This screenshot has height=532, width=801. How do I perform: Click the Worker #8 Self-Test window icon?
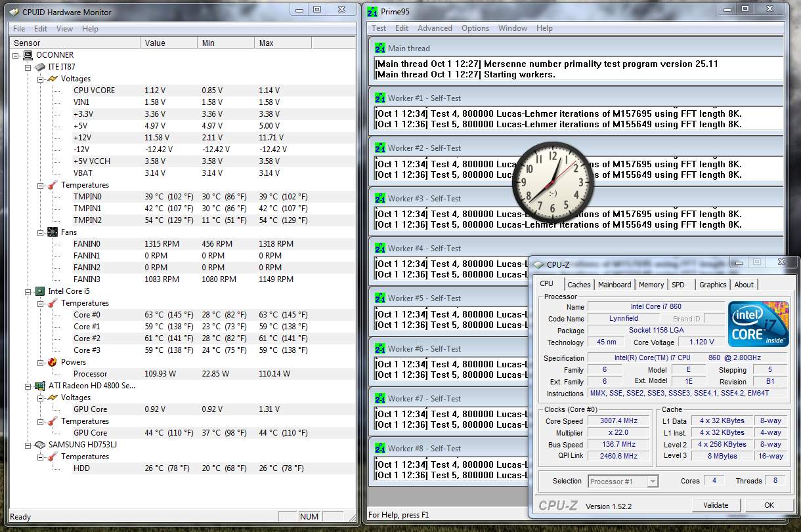[x=380, y=448]
